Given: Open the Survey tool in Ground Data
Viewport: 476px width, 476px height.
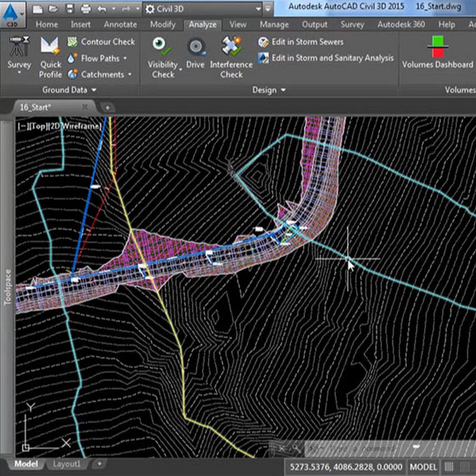Looking at the screenshot, I should tap(19, 54).
